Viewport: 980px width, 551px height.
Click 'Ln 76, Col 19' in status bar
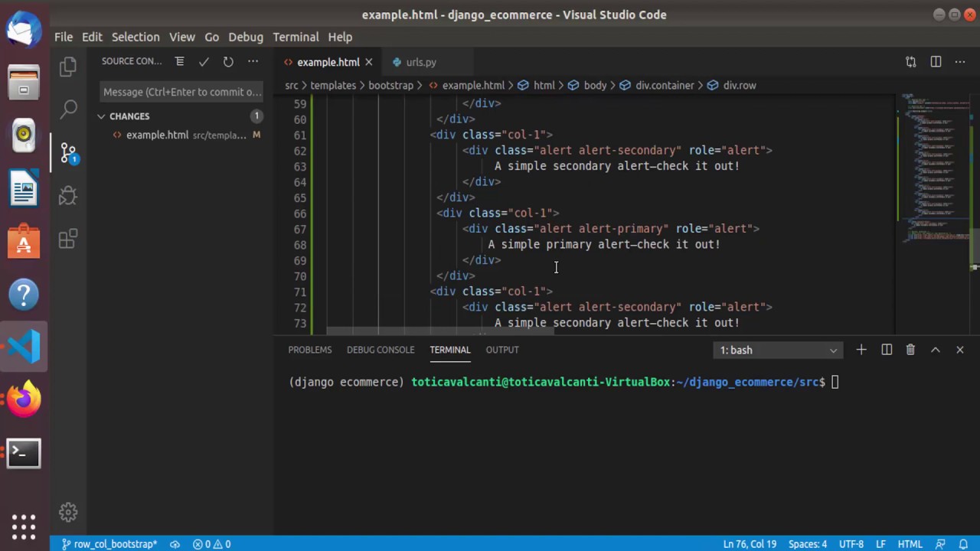point(750,544)
